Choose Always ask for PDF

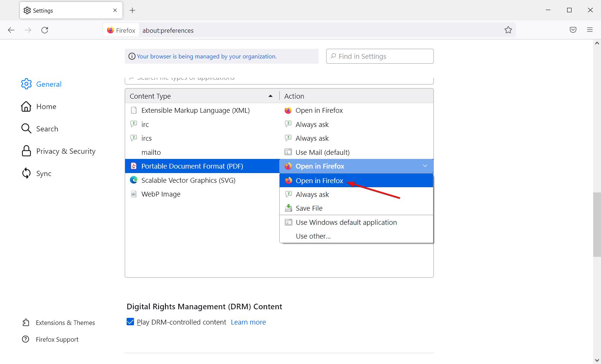coord(356,194)
